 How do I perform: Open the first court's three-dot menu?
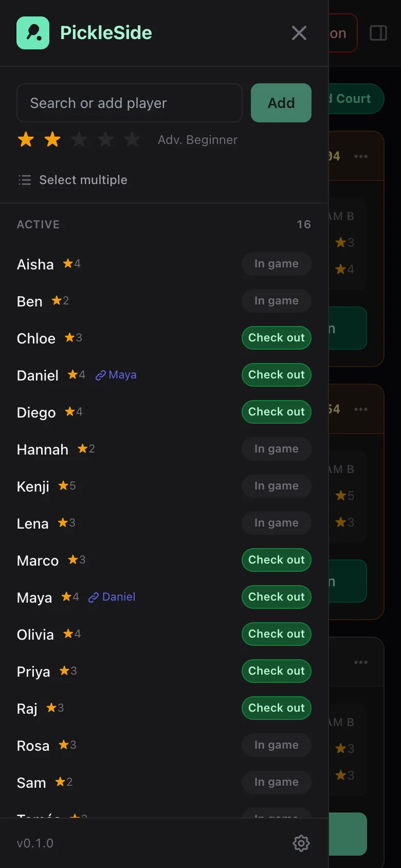(361, 156)
